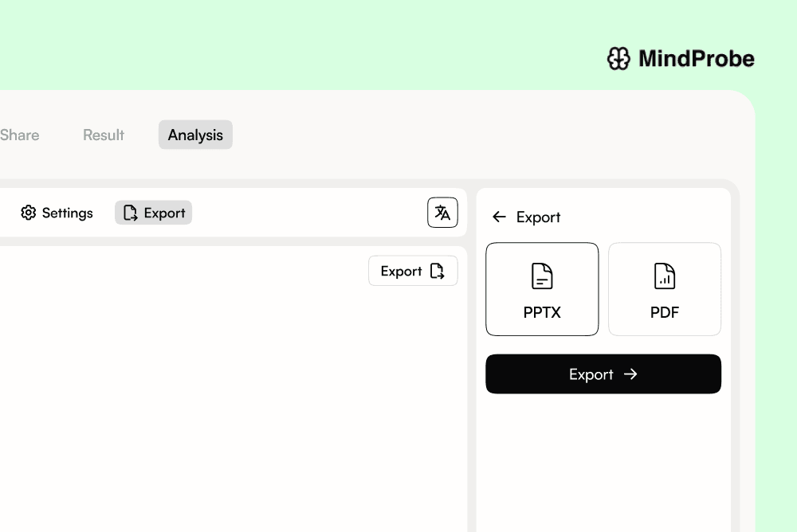The image size is (797, 532).
Task: Select the Analysis tab
Action: point(195,135)
